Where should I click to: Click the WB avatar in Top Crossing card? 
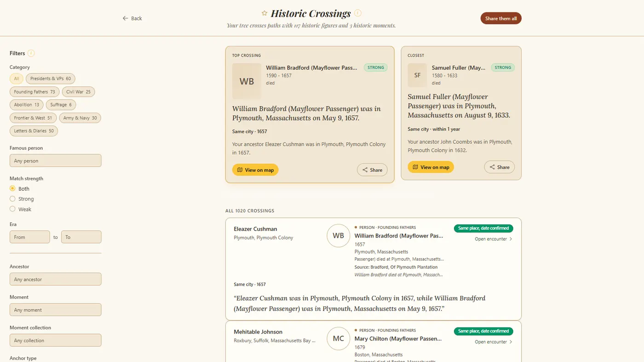(x=247, y=81)
